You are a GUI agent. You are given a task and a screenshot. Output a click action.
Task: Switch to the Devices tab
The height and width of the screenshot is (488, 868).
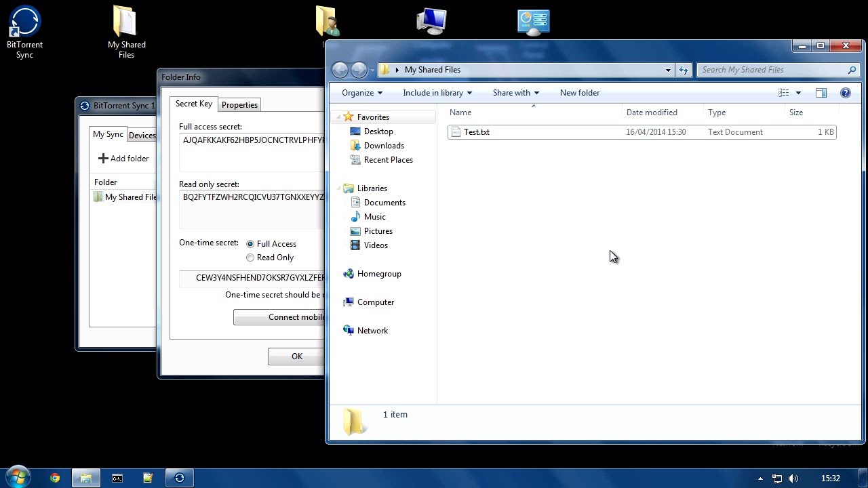point(142,136)
